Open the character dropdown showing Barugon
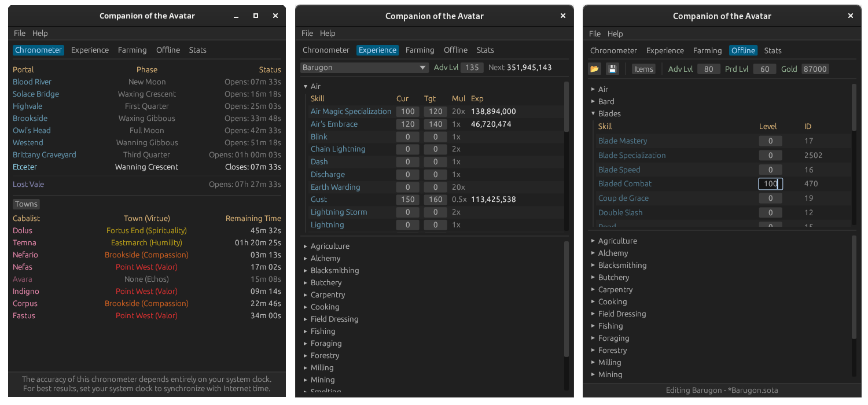 pos(365,68)
